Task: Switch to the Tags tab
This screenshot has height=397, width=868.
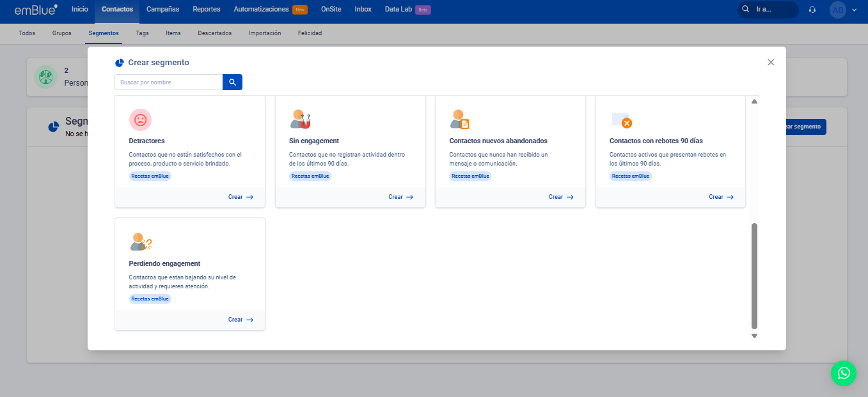Action: point(142,33)
